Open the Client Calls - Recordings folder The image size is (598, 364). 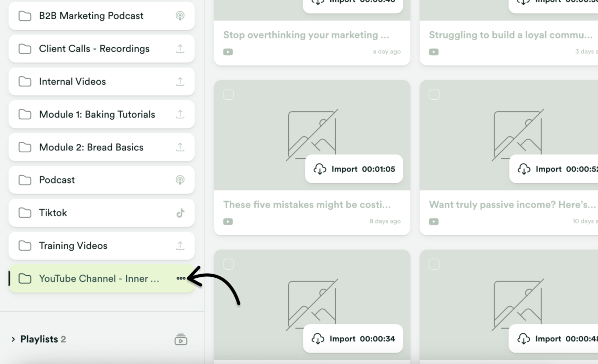point(101,49)
